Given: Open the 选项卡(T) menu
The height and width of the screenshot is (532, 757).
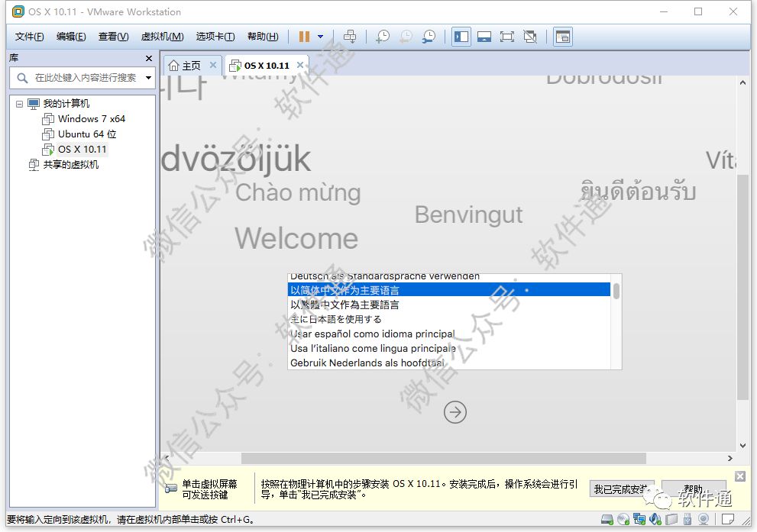Looking at the screenshot, I should [215, 37].
